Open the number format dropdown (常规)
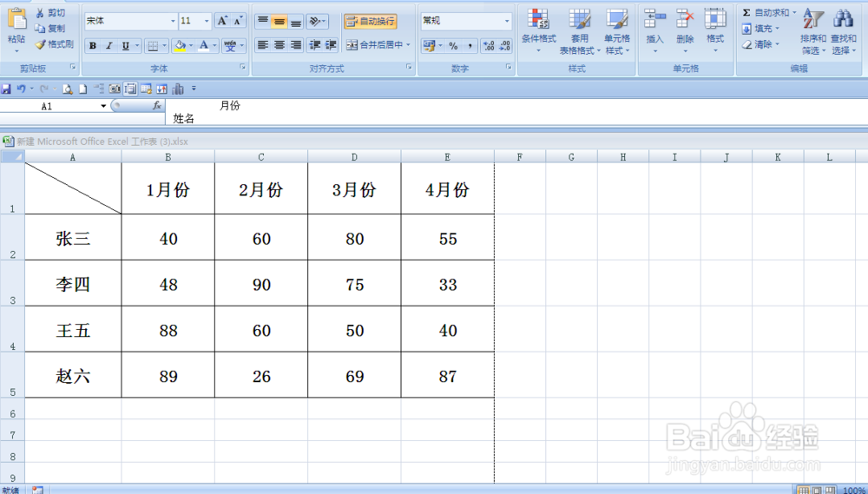Screen dimensions: 868x494 (x=507, y=21)
